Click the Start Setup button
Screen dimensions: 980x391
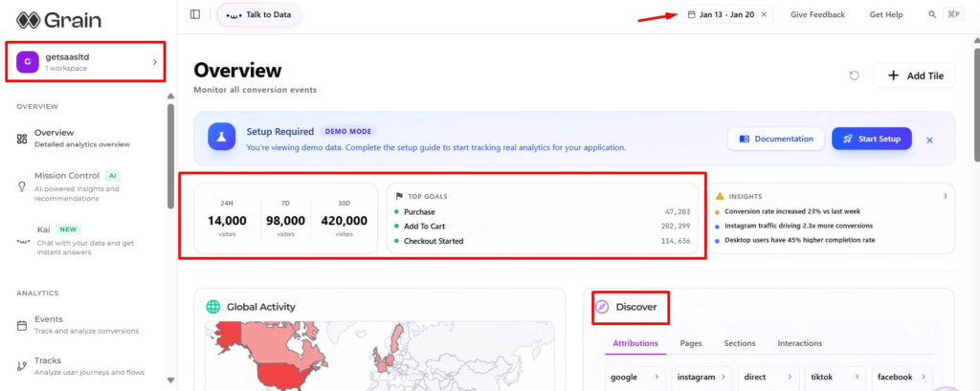pyautogui.click(x=871, y=139)
